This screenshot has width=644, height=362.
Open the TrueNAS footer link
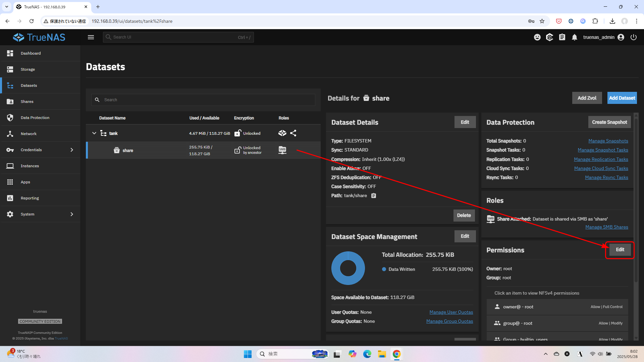61,339
